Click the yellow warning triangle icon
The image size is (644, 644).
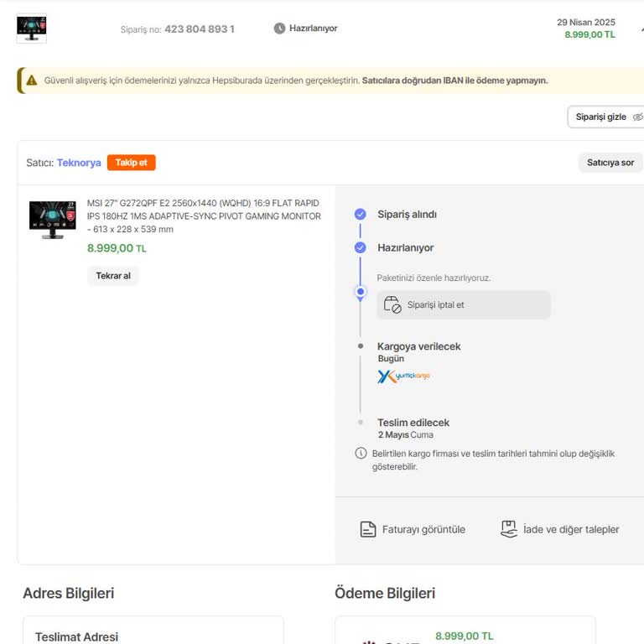pyautogui.click(x=32, y=80)
